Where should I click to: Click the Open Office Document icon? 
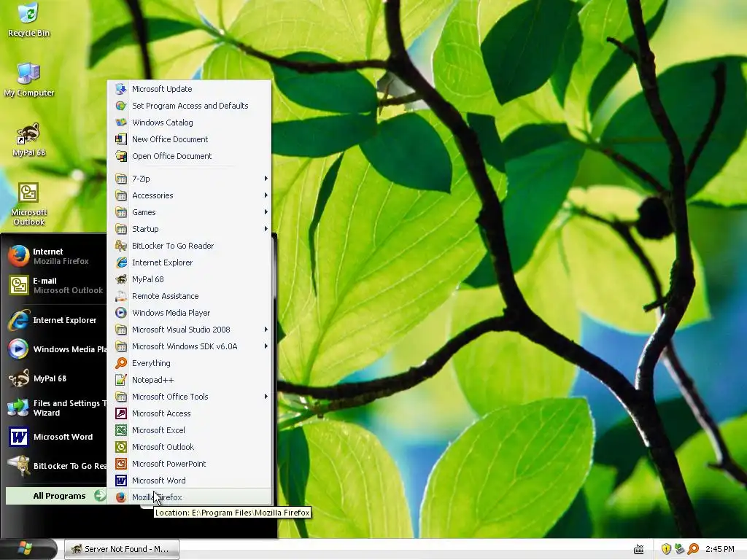tap(121, 156)
